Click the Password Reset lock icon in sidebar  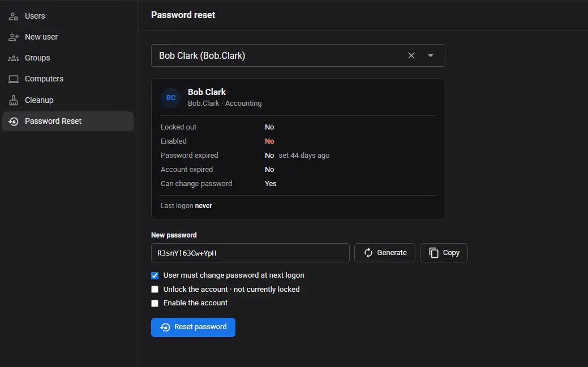click(x=14, y=122)
